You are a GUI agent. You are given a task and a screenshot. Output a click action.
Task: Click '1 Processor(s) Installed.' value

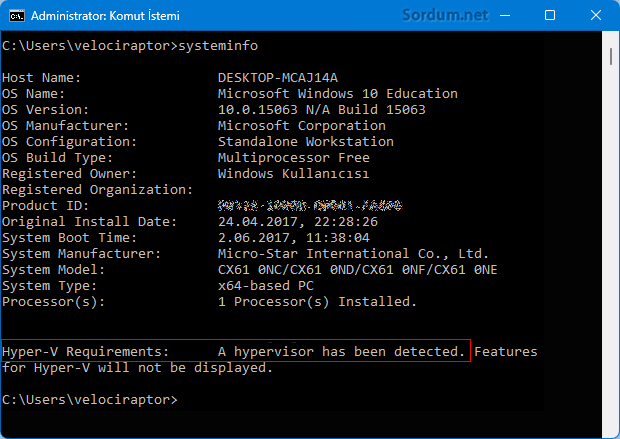(318, 302)
